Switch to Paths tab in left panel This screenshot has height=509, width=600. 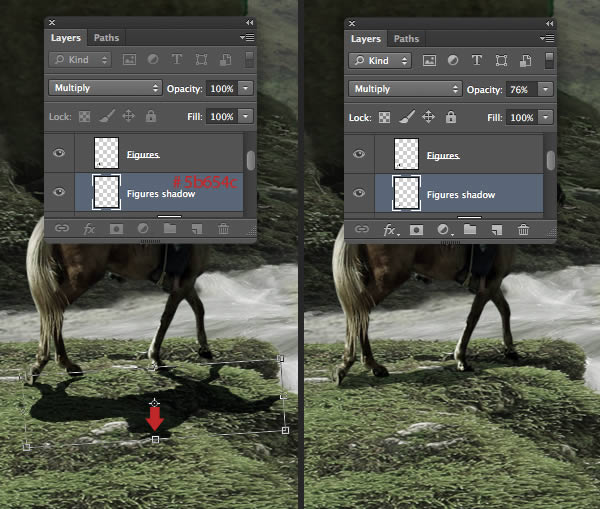click(x=106, y=38)
